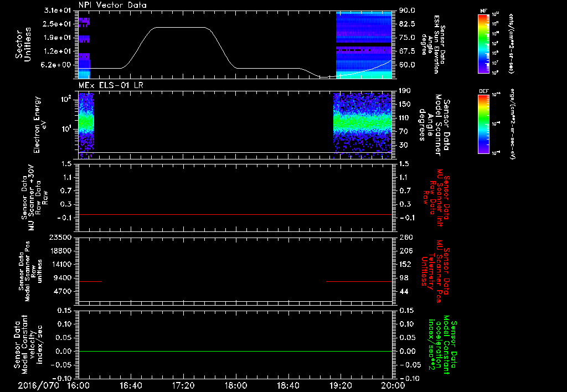Image resolution: width=567 pixels, height=392 pixels.
Task: Click the "4700" scanner position value
Action: (x=63, y=291)
